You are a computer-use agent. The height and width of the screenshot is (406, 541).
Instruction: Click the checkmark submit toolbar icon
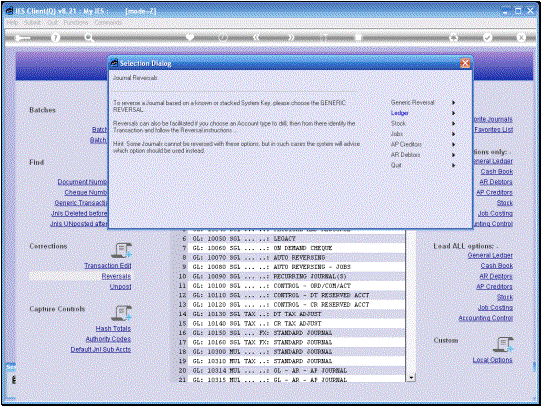pyautogui.click(x=488, y=38)
